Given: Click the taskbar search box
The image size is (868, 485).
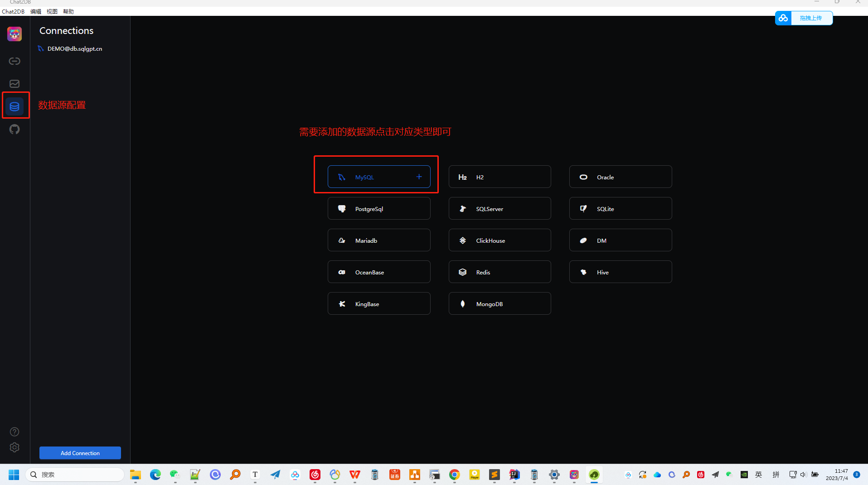Looking at the screenshot, I should tap(75, 475).
